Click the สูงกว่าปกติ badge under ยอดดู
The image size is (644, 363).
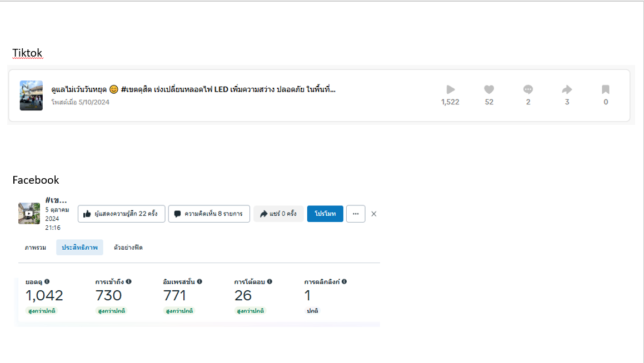[x=42, y=311]
